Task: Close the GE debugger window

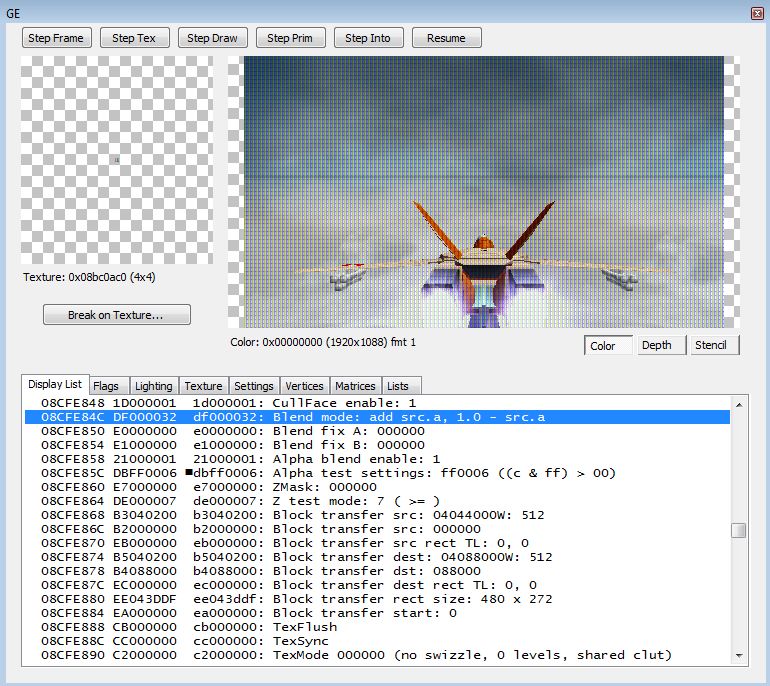Action: (757, 12)
